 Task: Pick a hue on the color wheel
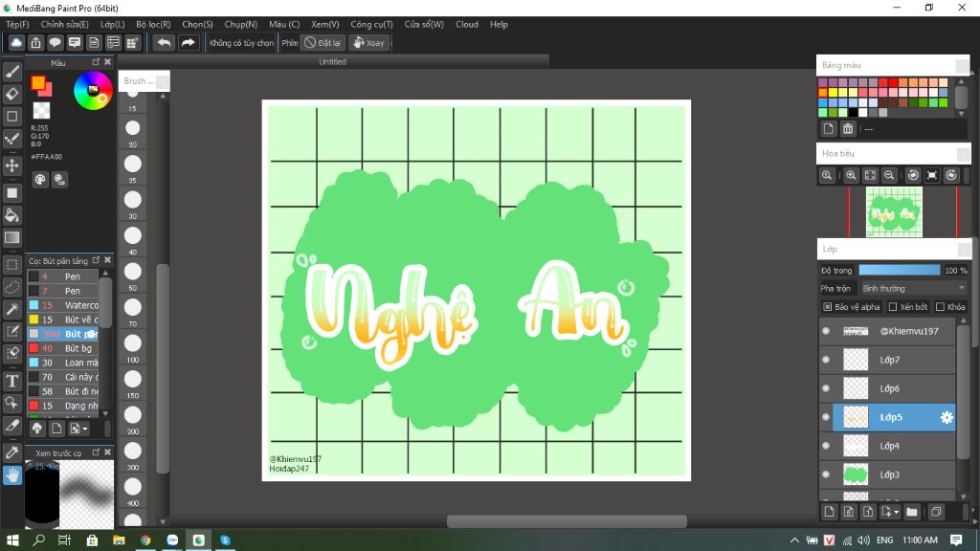pos(93,91)
